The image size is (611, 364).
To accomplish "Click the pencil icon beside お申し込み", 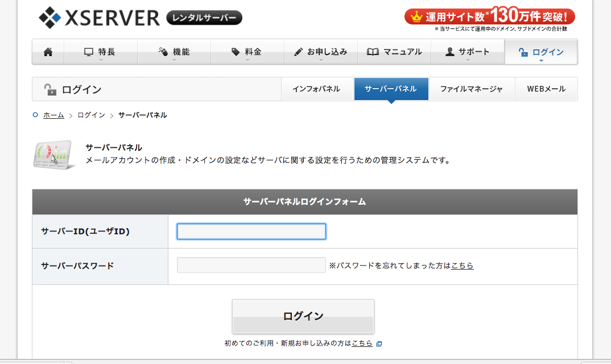I will (x=299, y=52).
